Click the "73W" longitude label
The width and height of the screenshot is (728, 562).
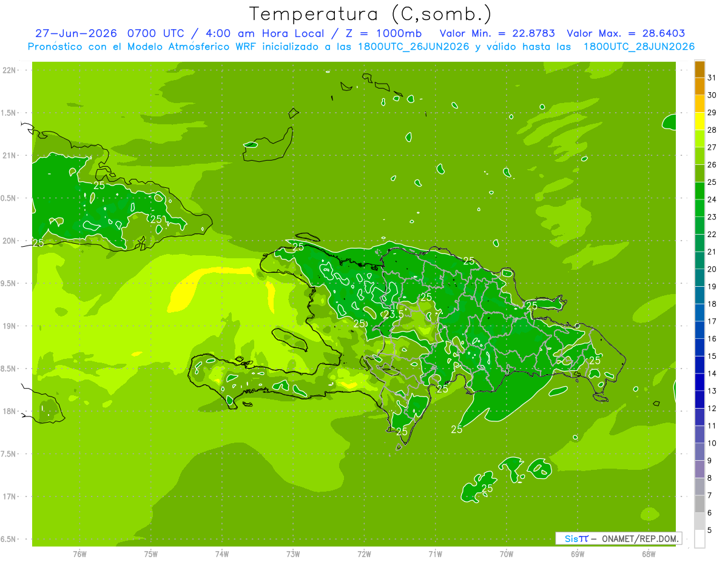293,554
